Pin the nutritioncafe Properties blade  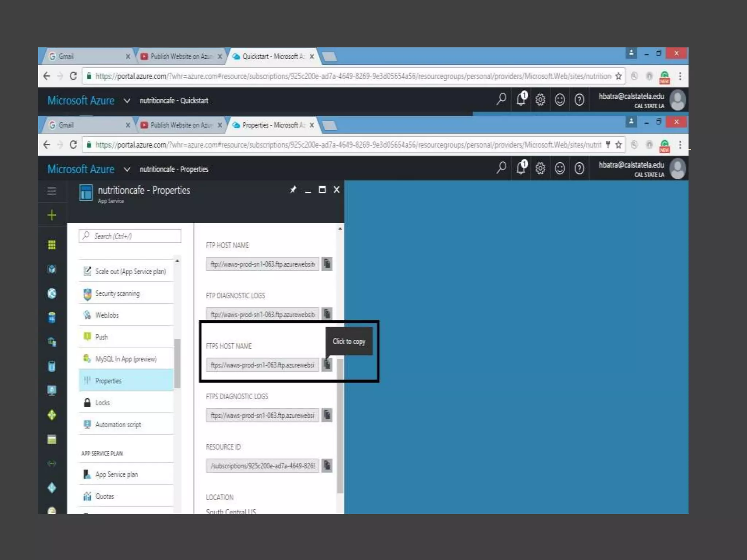[x=293, y=190]
